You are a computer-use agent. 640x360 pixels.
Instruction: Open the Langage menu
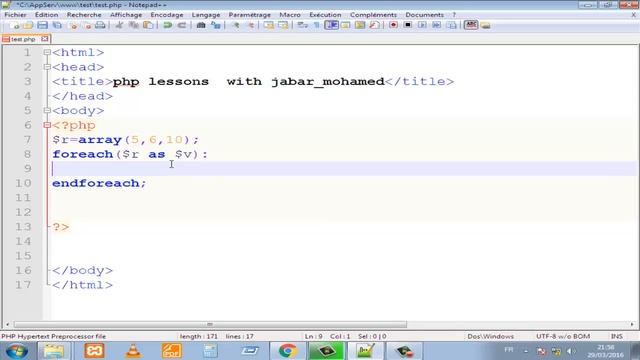[x=206, y=15]
